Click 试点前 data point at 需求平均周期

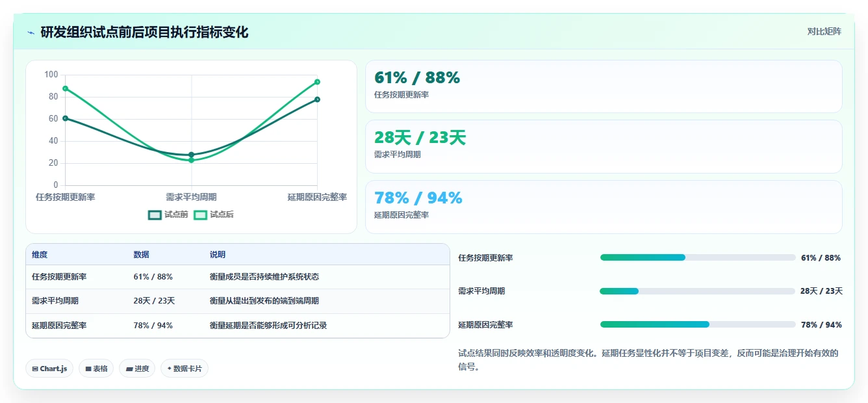click(191, 155)
